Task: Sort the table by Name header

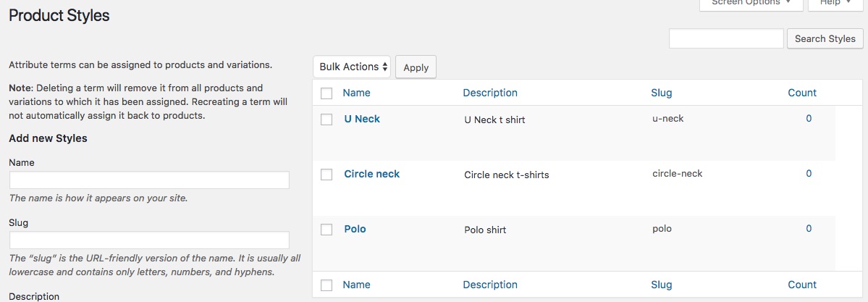Action: tap(356, 93)
